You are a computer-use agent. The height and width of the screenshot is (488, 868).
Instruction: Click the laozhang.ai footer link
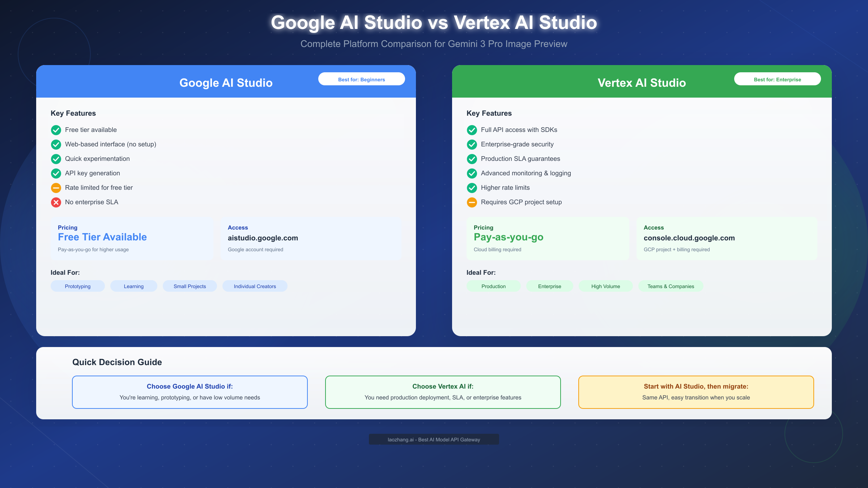pos(434,439)
